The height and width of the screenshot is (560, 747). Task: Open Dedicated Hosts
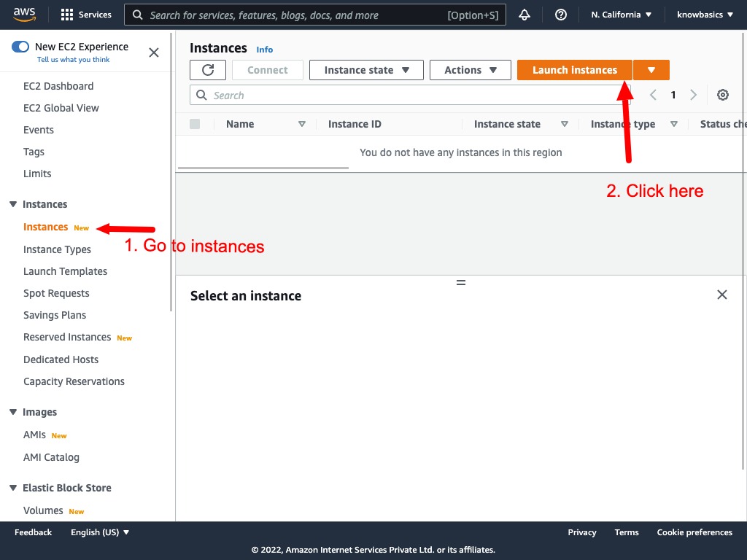pyautogui.click(x=61, y=359)
